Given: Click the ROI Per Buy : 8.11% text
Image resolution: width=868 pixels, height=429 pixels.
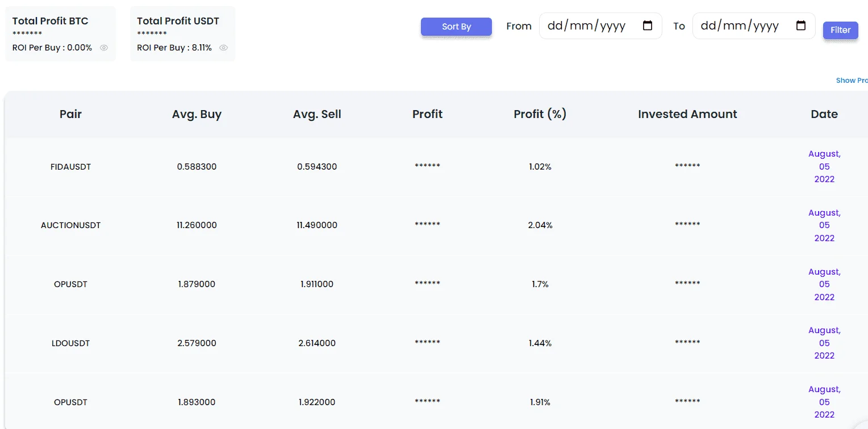Looking at the screenshot, I should click(x=174, y=48).
